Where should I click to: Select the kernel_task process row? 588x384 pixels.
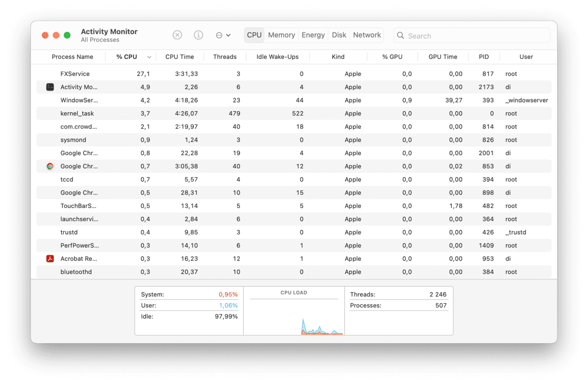pyautogui.click(x=294, y=114)
